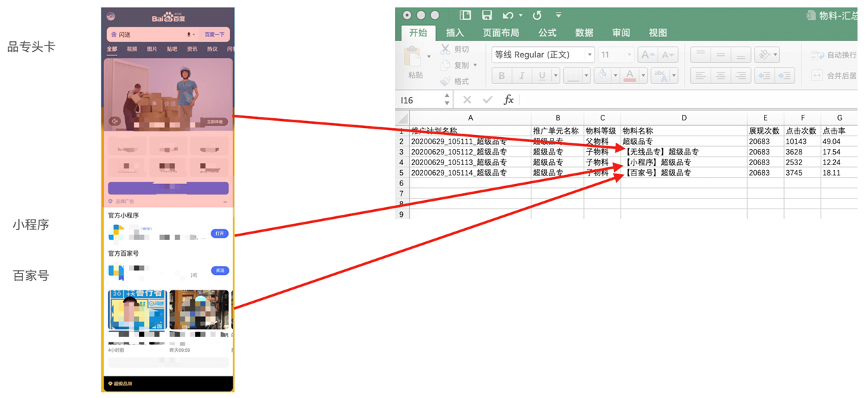Click the Cut scissors icon
868x398 pixels.
coord(445,50)
